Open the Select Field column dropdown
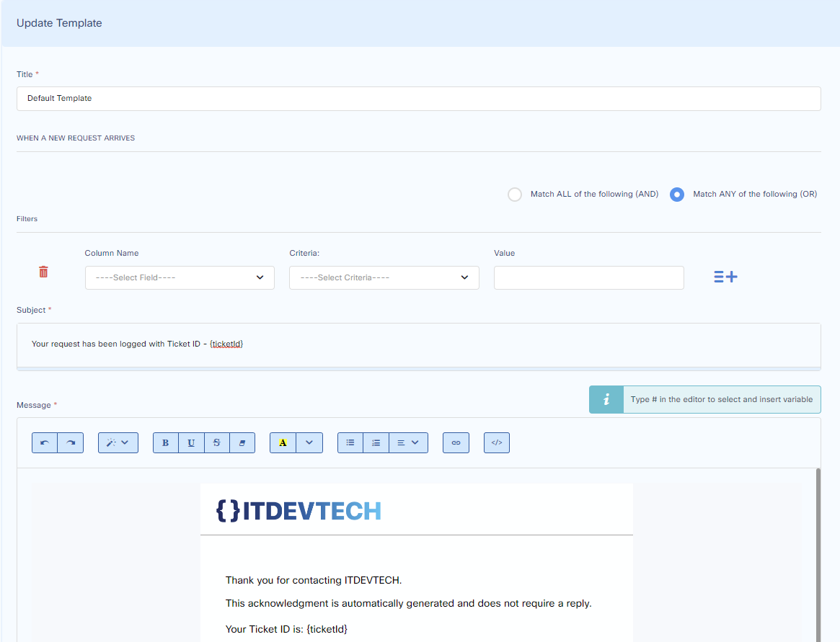The image size is (840, 642). coord(180,277)
